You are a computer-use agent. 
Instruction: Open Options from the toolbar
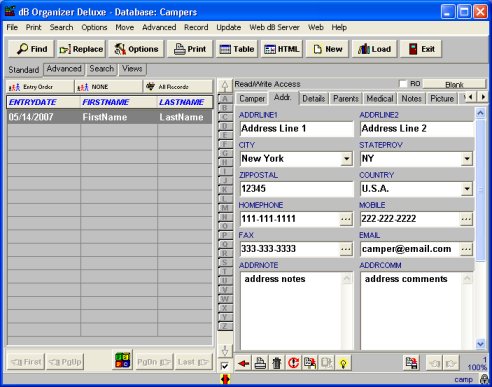coord(136,49)
